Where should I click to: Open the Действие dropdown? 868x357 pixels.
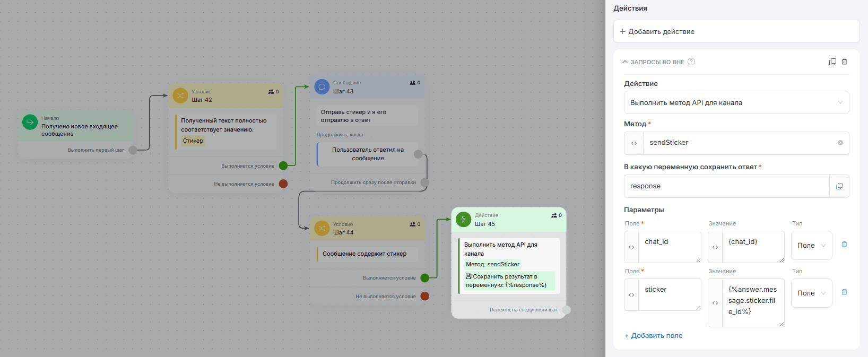736,103
